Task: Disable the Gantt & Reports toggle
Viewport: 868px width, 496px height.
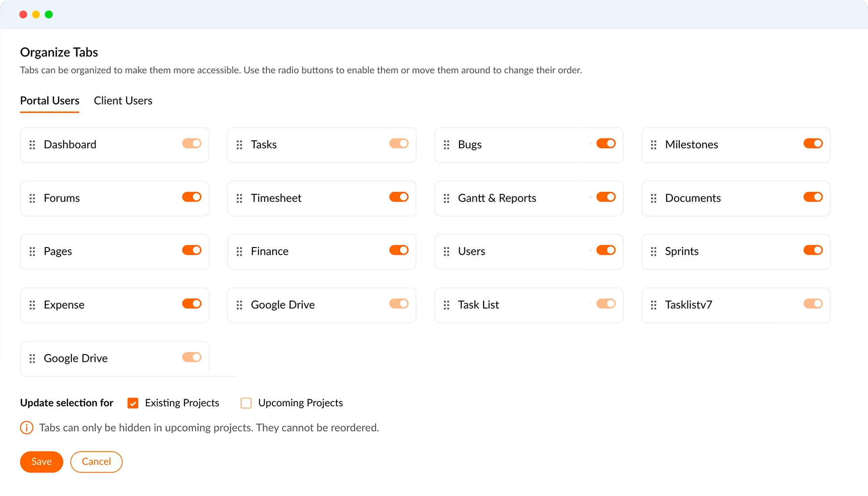Action: tap(606, 197)
